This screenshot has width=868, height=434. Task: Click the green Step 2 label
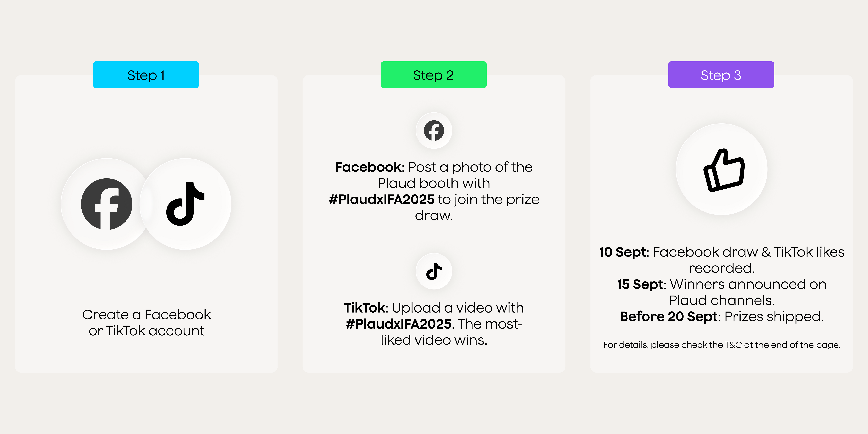[433, 75]
